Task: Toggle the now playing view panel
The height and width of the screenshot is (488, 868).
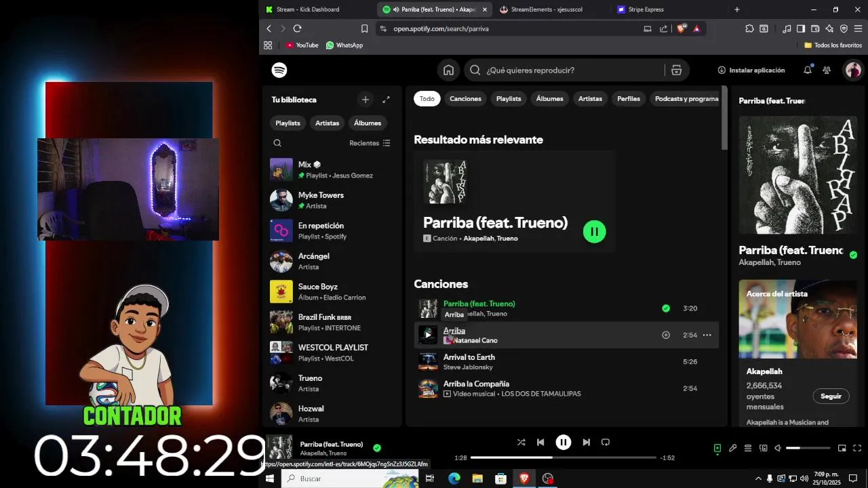Action: coord(717,448)
